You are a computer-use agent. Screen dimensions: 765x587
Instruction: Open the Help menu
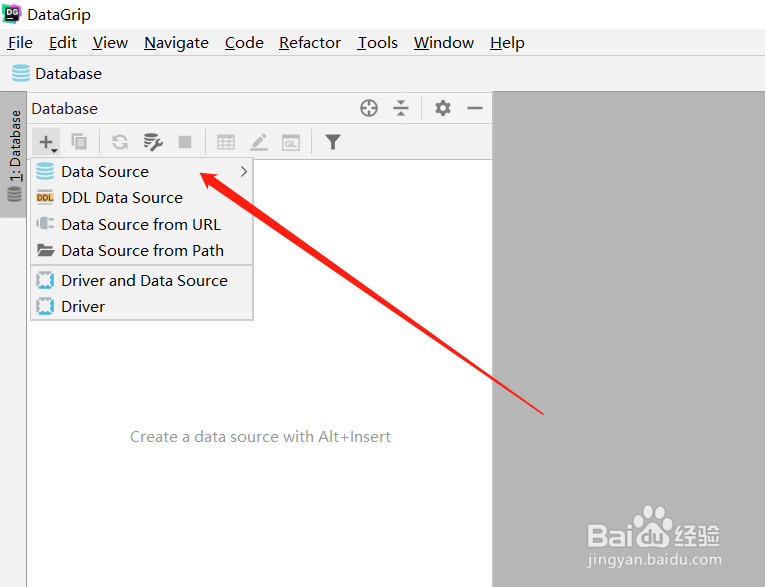507,43
